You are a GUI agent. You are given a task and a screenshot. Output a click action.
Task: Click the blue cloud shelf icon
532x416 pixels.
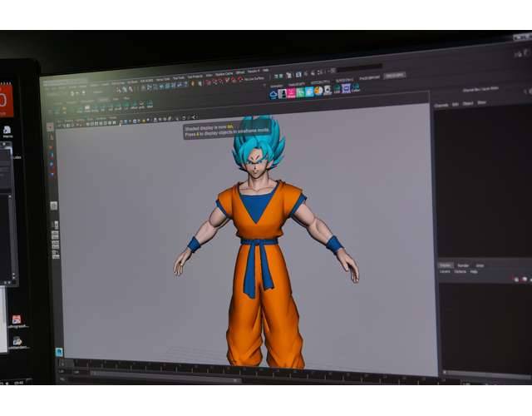[x=273, y=94]
